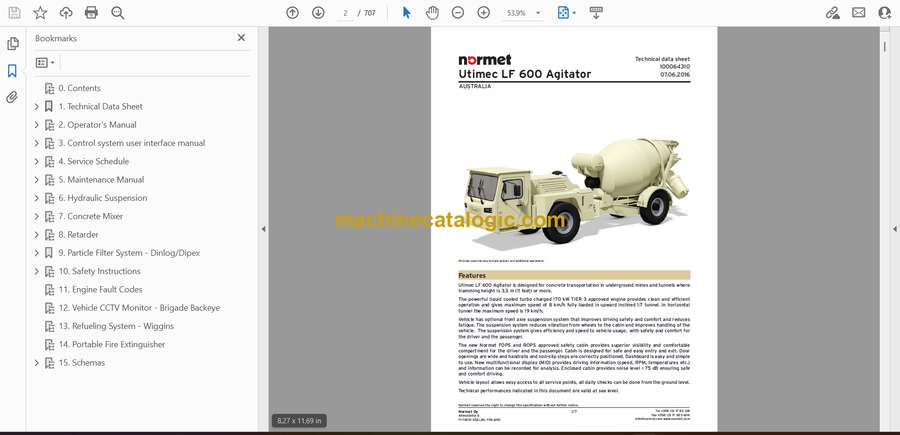Open 11. Engine Fault Codes bookmark
The height and width of the screenshot is (435, 900).
click(100, 290)
